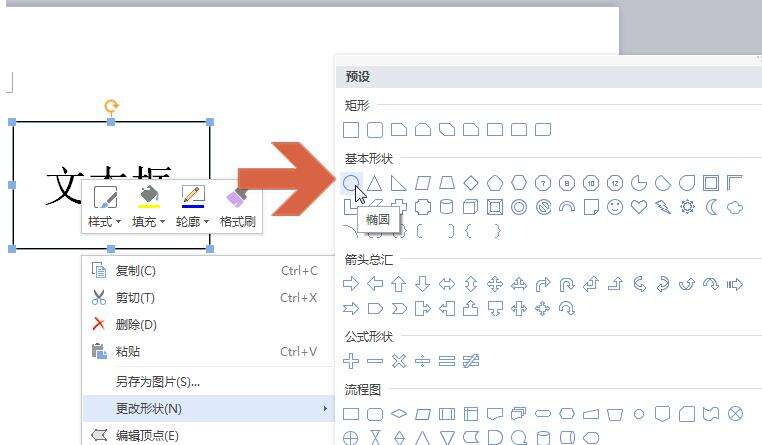Pick the right triangle shape
This screenshot has height=445, width=762.
[398, 183]
